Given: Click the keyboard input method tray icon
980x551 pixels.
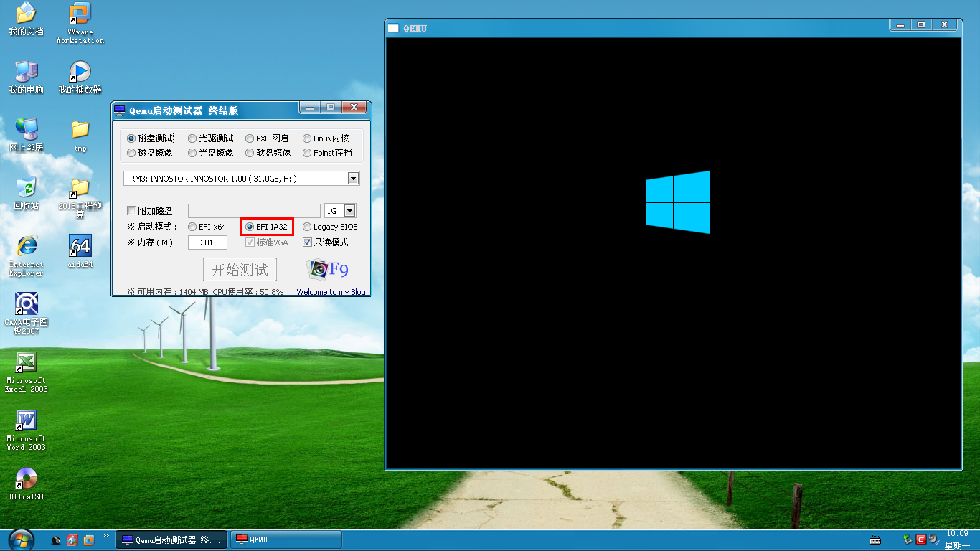Looking at the screenshot, I should pos(875,540).
